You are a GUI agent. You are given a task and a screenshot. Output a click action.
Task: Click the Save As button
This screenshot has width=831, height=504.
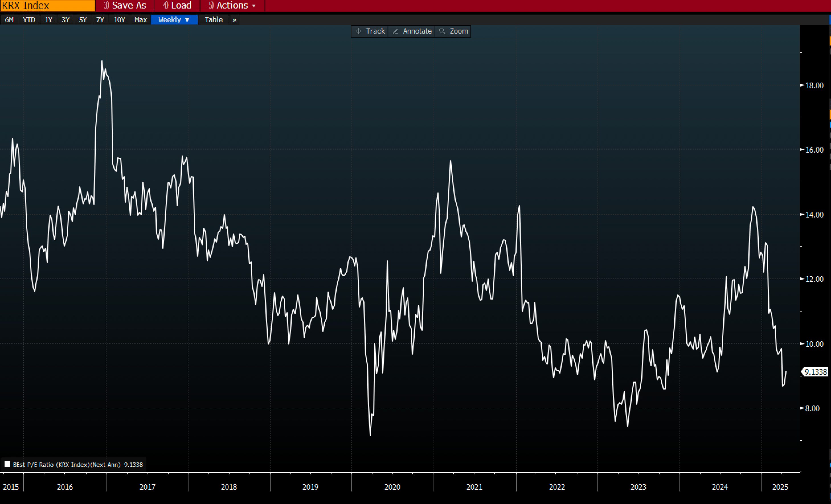(x=125, y=5)
